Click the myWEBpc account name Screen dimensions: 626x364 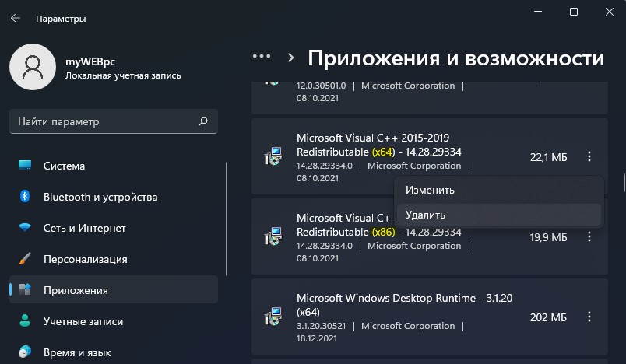(x=90, y=61)
